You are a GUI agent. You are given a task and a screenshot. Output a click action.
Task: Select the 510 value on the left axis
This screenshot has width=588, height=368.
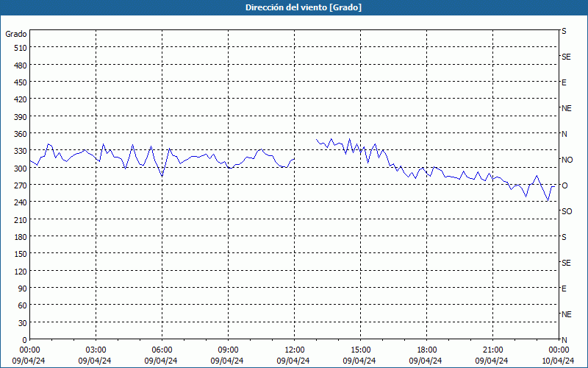pyautogui.click(x=21, y=48)
